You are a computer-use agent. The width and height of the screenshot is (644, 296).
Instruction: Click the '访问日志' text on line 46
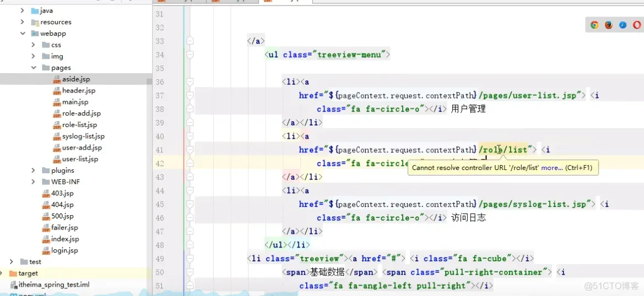[468, 218]
